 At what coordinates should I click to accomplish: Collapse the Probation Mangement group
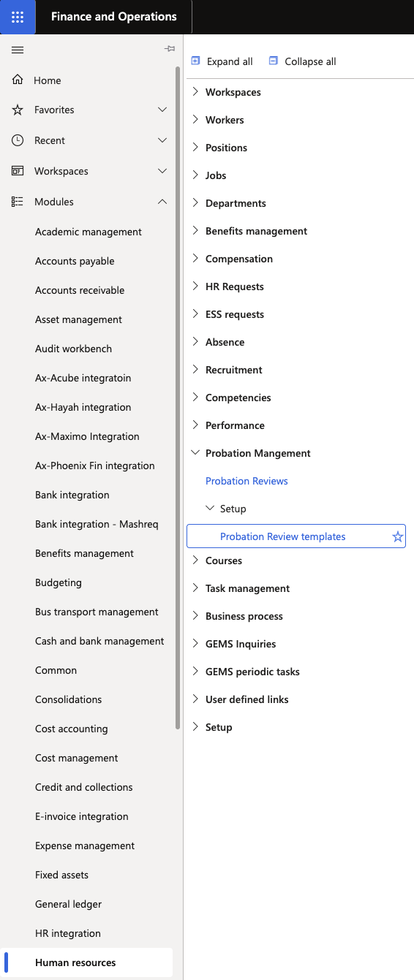click(x=195, y=453)
